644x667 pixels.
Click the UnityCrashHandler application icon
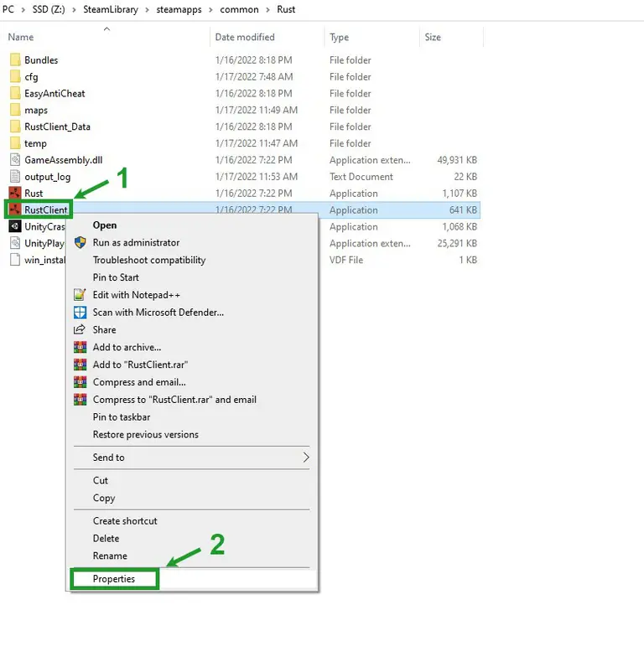tap(15, 226)
